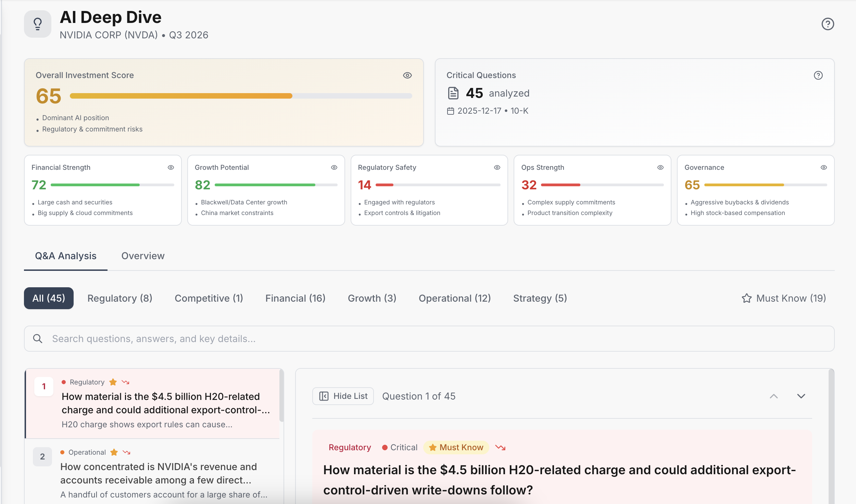Click the Critical Questions help icon

pyautogui.click(x=818, y=75)
